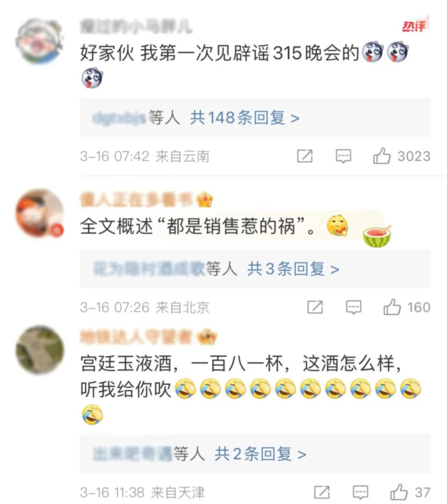Open reply box for 销售惹的祸 comment
This screenshot has height=504, width=447.
tap(353, 307)
